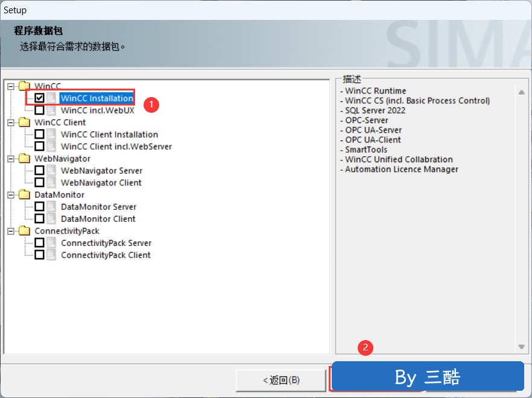Tick WinCC Client incl.WebServer checkbox
The height and width of the screenshot is (398, 532).
click(39, 147)
